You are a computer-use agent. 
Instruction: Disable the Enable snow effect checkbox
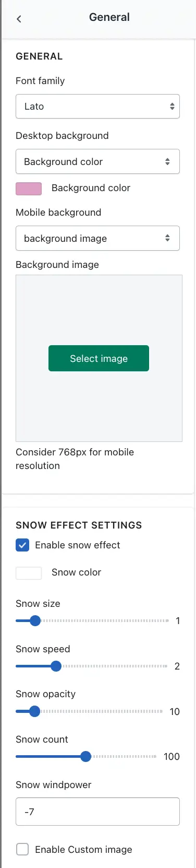click(x=22, y=545)
